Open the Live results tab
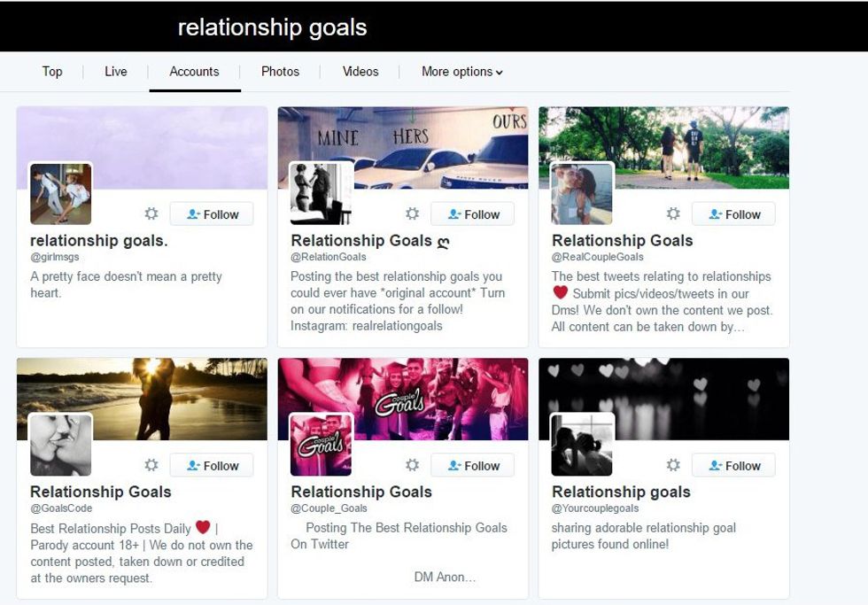This screenshot has height=605, width=868. [x=116, y=72]
